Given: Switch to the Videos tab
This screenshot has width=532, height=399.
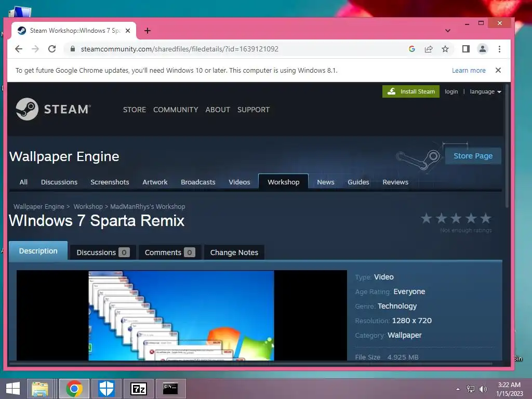Looking at the screenshot, I should [239, 182].
